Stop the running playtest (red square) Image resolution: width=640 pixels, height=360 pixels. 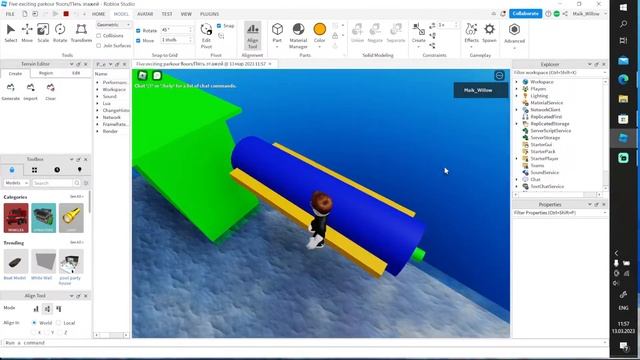coord(66,14)
